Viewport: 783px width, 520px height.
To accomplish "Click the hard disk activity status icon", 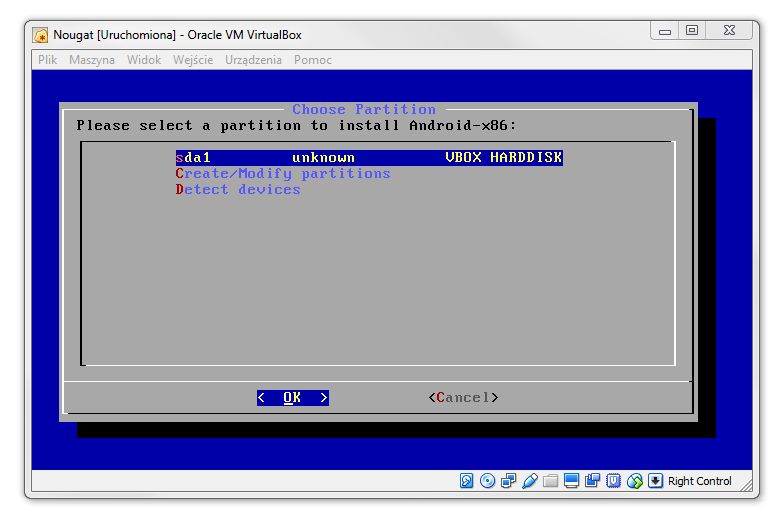I will (466, 481).
